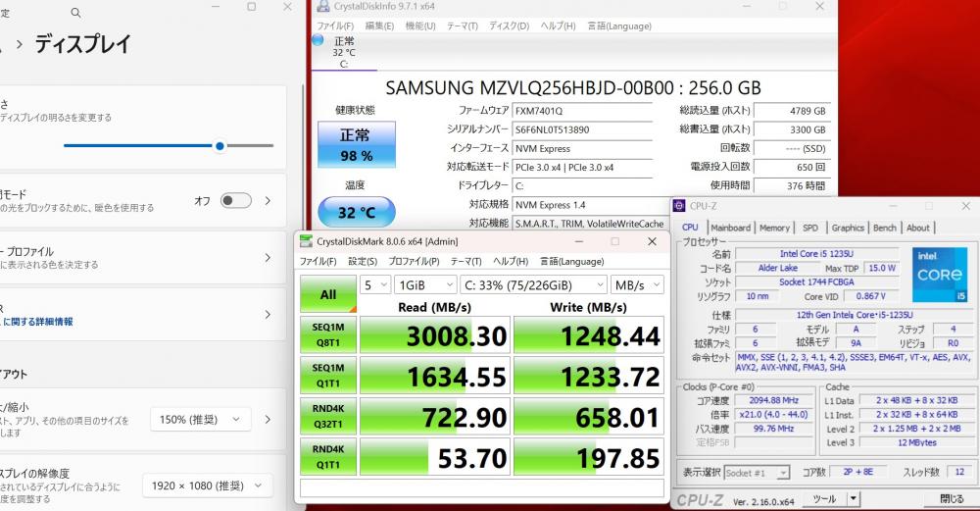The height and width of the screenshot is (511, 980).
Task: Open 言語(Language) menu in CrystalDiskInfo
Action: coord(619,26)
